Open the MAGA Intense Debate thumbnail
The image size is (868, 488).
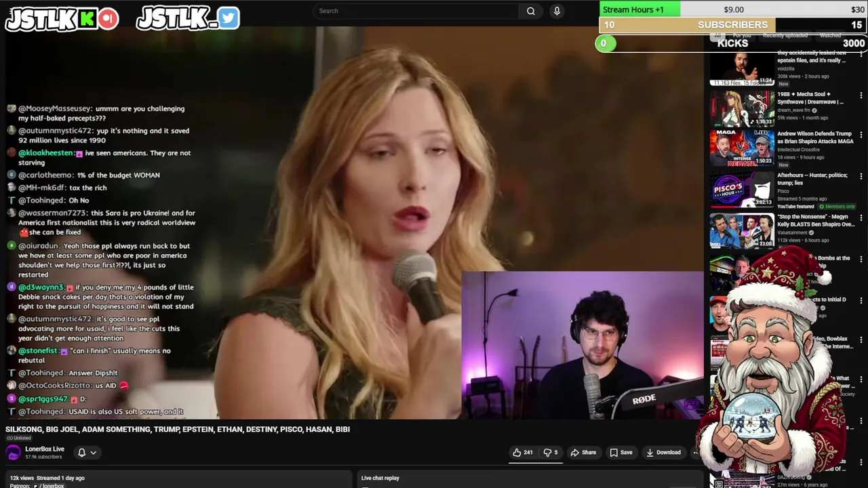tap(742, 148)
